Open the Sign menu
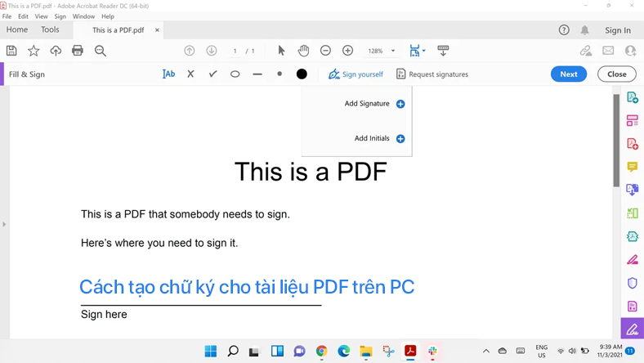Image resolution: width=644 pixels, height=363 pixels. [60, 16]
